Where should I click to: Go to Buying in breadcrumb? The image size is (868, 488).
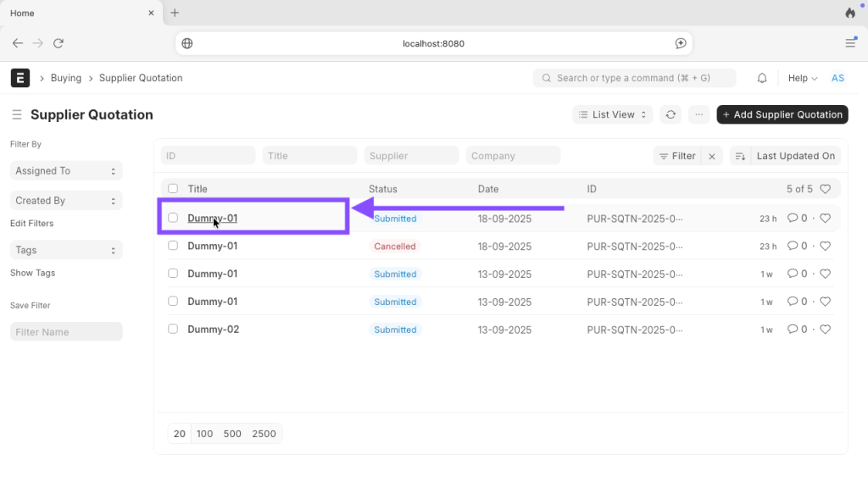66,78
